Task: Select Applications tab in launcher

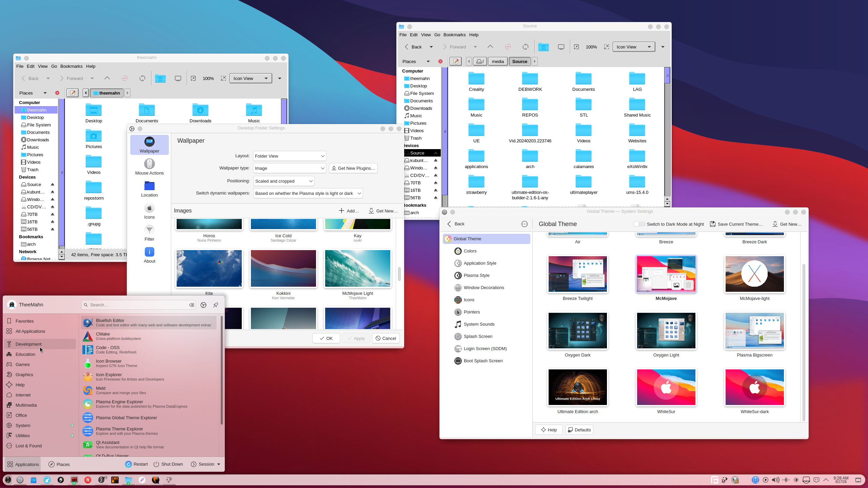Action: coord(23,464)
